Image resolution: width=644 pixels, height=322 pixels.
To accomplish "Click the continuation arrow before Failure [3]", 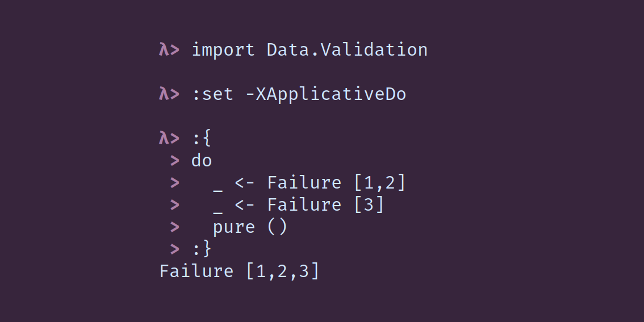I will point(175,205).
